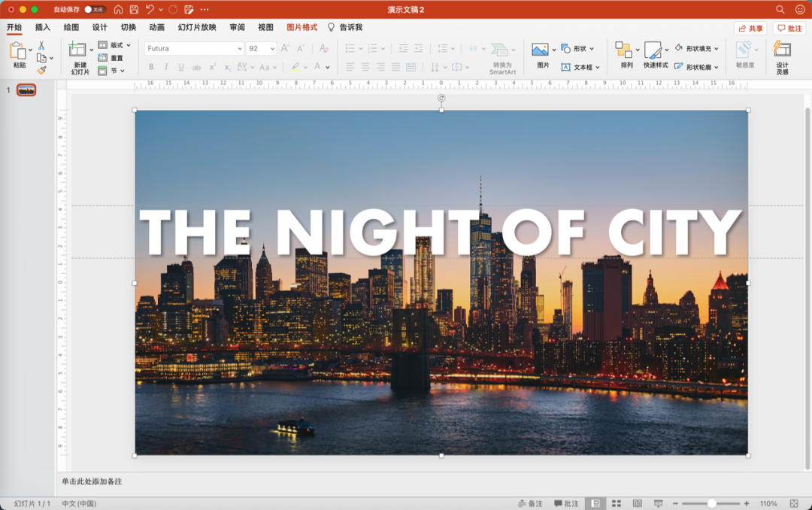Open the 图片格式 tab
This screenshot has height=510, width=812.
302,28
